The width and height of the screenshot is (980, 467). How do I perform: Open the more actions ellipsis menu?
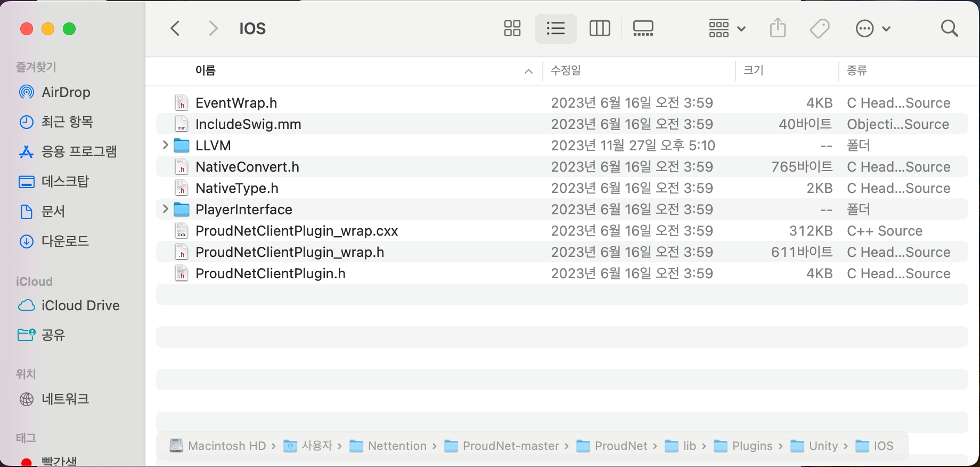click(x=872, y=28)
